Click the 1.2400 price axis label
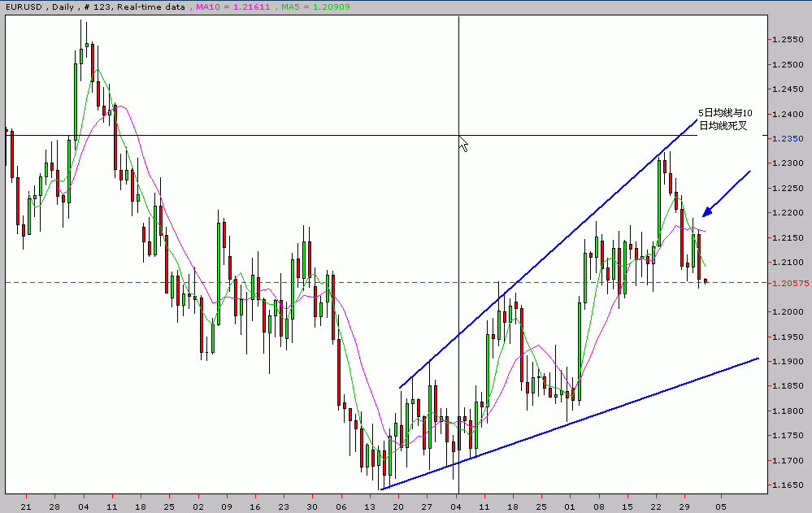 point(788,114)
